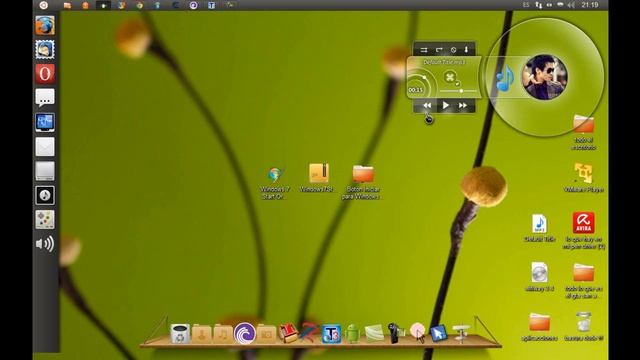Toggle shuffle in the music player widget

tap(424, 50)
